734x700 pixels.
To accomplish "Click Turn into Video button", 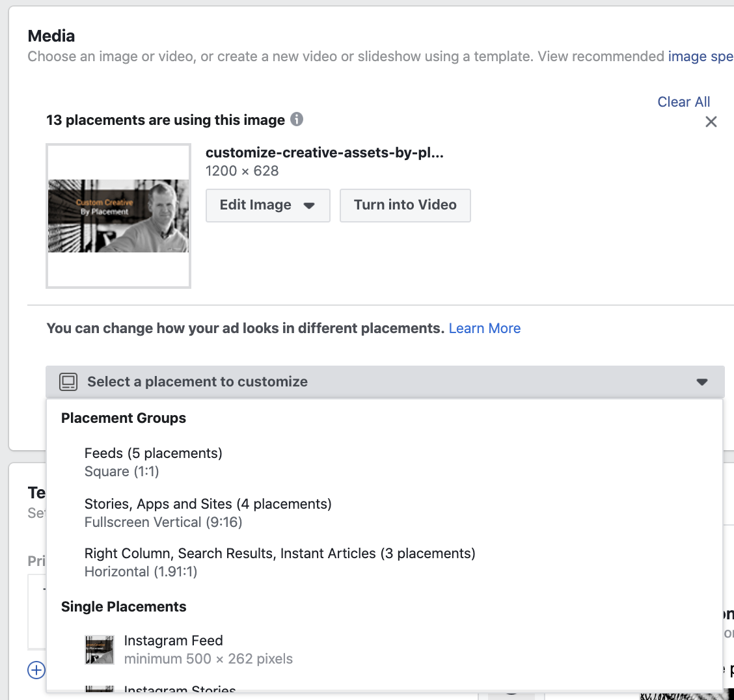I will pos(405,206).
